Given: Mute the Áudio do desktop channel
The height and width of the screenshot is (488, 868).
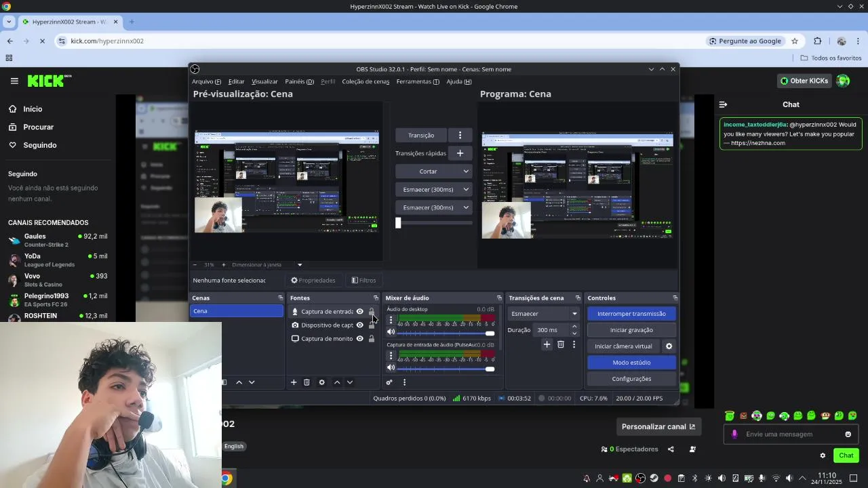Looking at the screenshot, I should pyautogui.click(x=391, y=332).
